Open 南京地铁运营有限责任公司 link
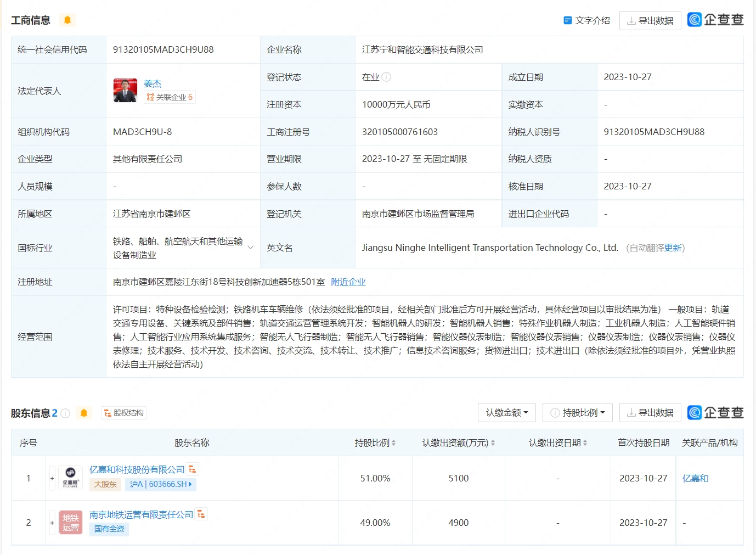This screenshot has width=756, height=555. point(142,515)
